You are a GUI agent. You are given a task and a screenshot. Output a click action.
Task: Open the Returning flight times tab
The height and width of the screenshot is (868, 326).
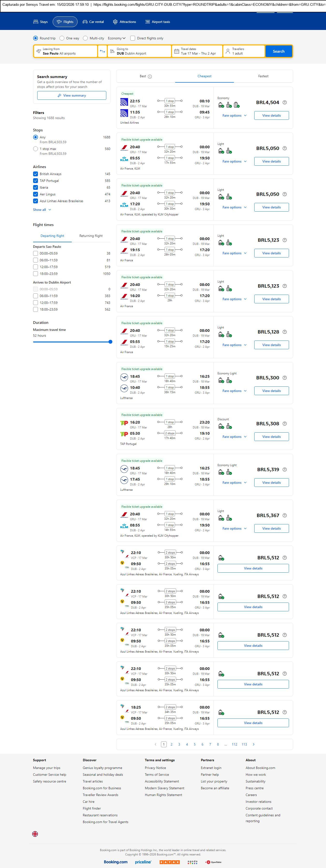coord(91,236)
